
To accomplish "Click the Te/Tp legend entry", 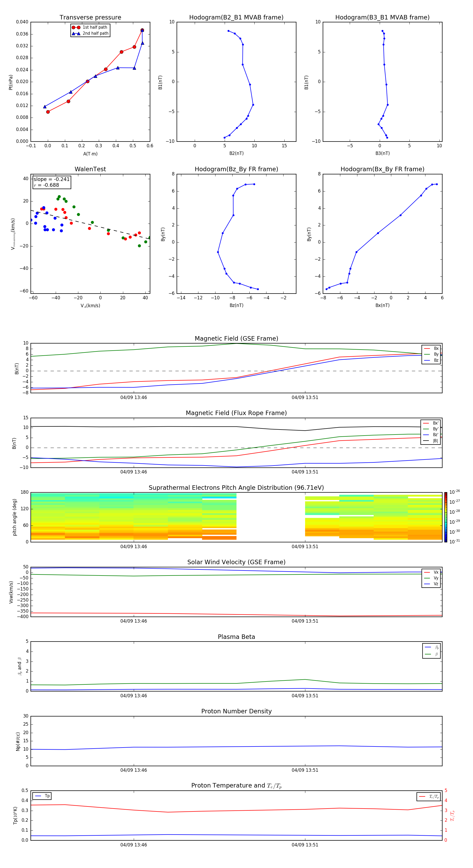I will pos(429,796).
